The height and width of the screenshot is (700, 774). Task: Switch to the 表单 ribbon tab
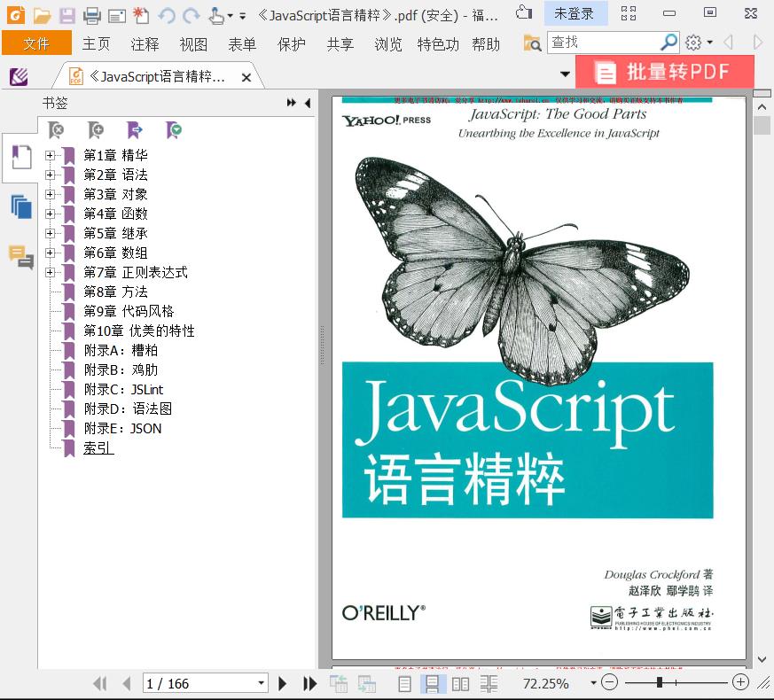242,44
